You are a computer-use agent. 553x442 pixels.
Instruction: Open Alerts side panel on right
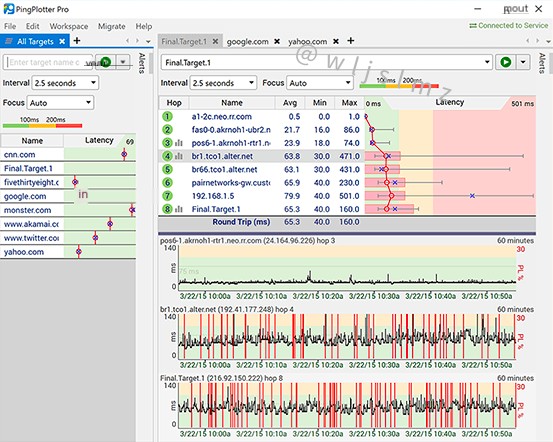click(542, 63)
